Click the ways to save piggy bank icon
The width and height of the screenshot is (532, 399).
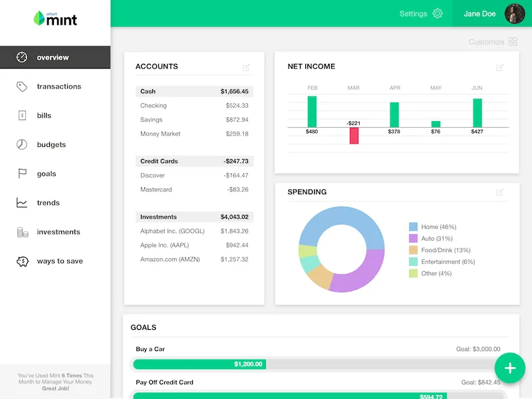[x=23, y=261]
